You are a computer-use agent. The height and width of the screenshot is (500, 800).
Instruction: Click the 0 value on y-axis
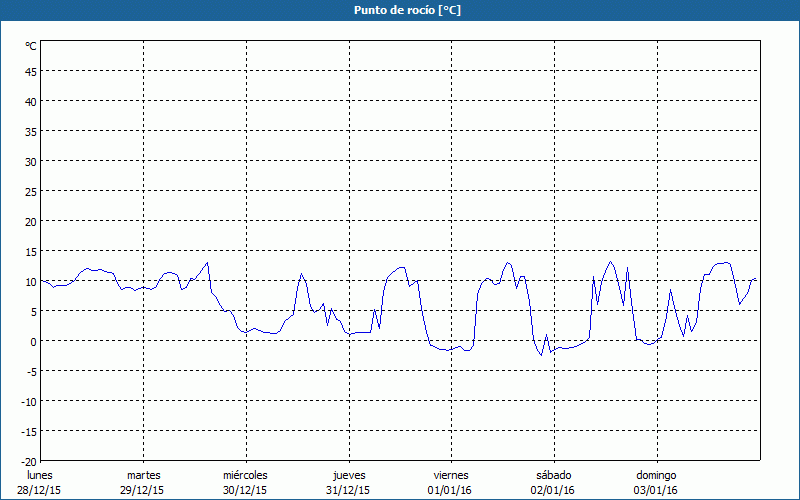tap(34, 342)
